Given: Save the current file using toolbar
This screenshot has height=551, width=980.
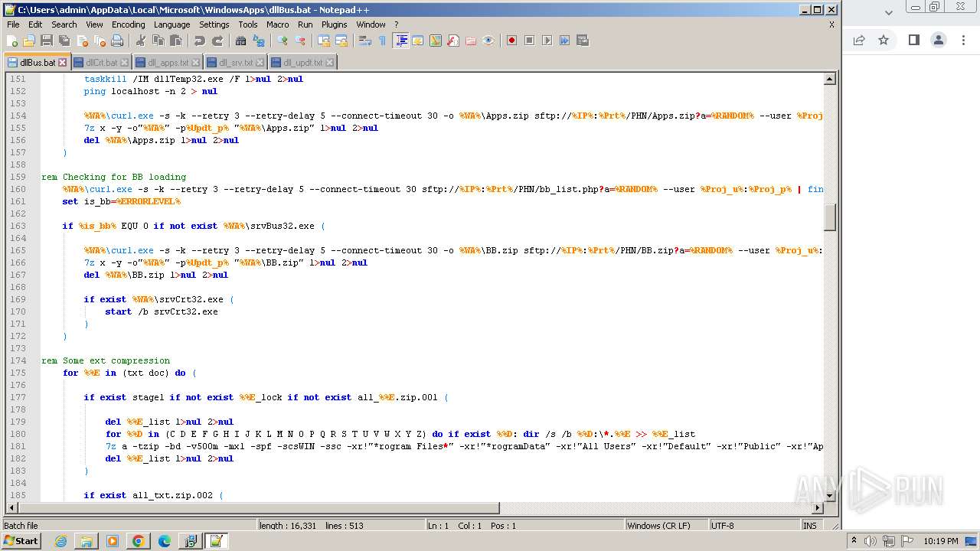Looking at the screenshot, I should (47, 41).
